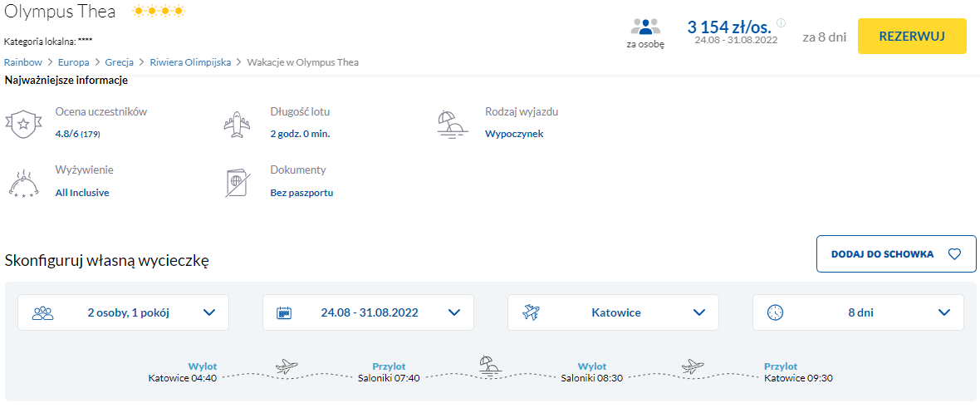
Task: Click the plane icon in the Katowice selector
Action: click(531, 312)
